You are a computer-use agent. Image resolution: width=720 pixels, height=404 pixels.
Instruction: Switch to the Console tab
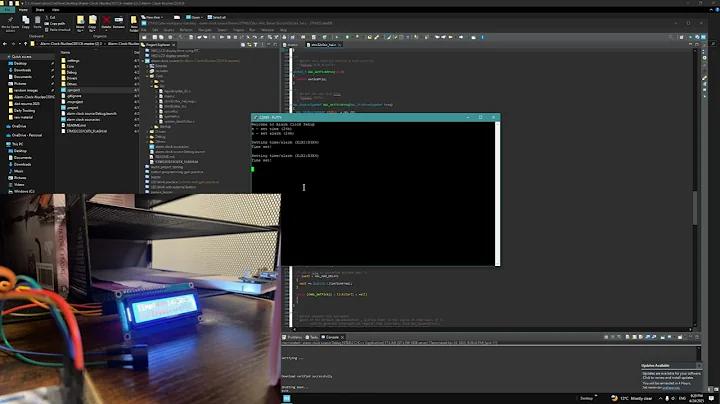pos(332,337)
